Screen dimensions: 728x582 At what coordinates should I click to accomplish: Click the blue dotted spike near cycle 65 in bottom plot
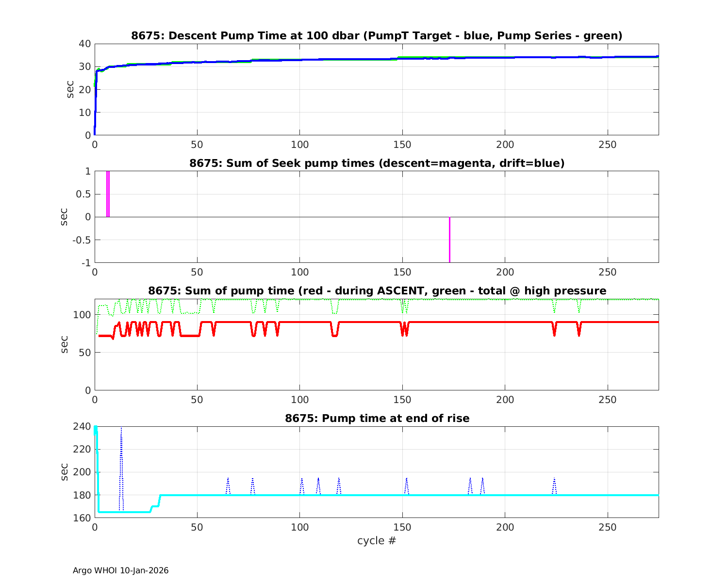228,485
